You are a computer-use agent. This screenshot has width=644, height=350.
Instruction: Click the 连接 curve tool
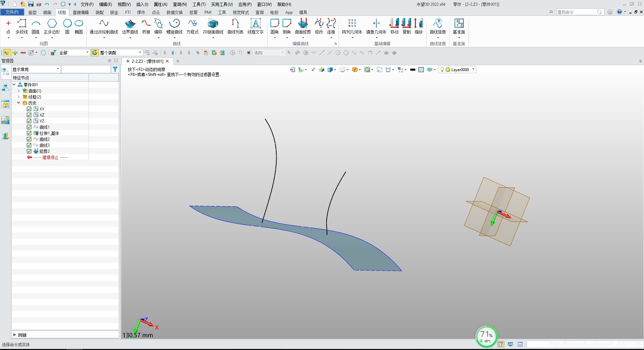(331, 26)
